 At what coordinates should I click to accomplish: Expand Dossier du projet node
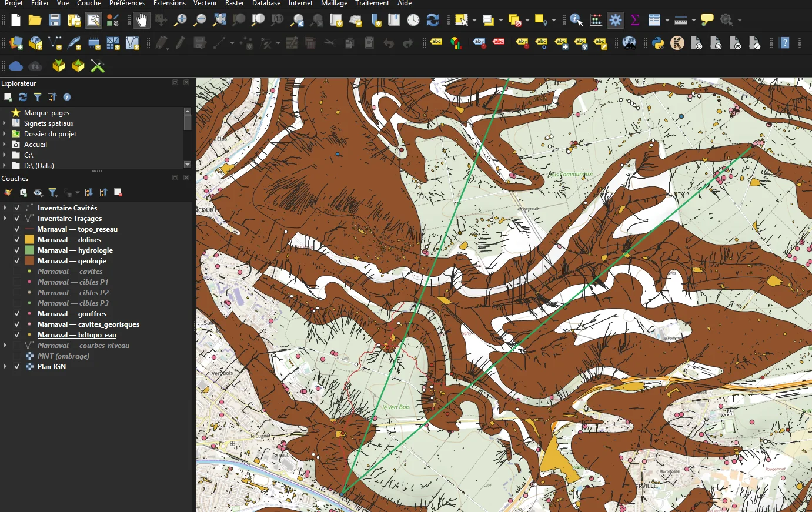(5, 134)
